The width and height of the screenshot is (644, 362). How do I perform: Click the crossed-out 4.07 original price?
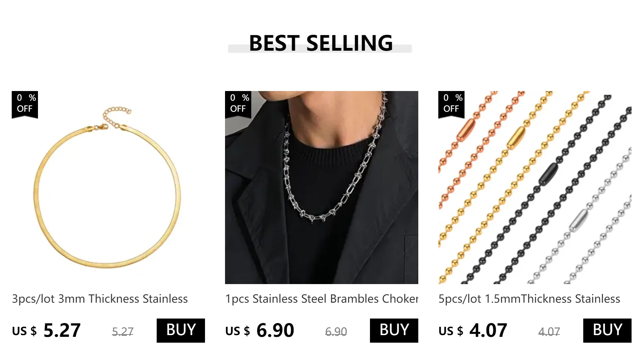pos(549,332)
